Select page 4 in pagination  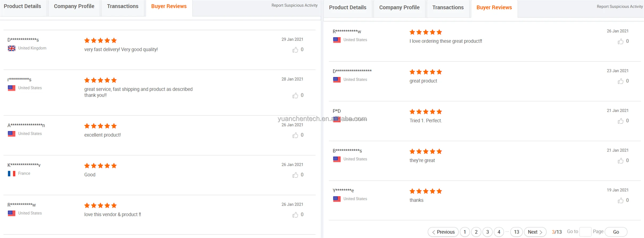coord(499,232)
